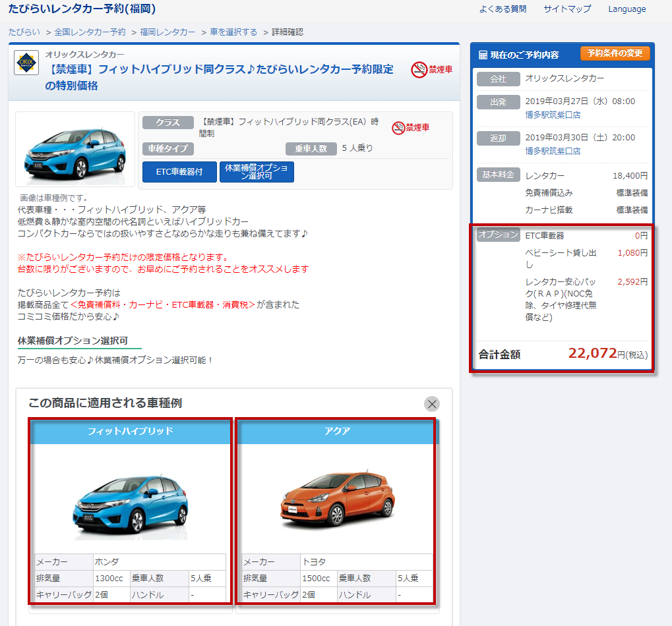672x626 pixels.
Task: Click the orange Aqua car image
Action: [337, 498]
